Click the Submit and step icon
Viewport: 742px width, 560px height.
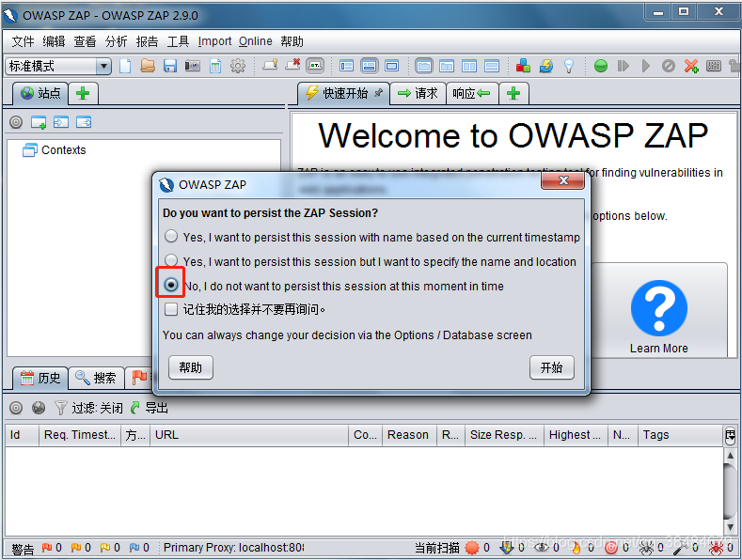[624, 66]
